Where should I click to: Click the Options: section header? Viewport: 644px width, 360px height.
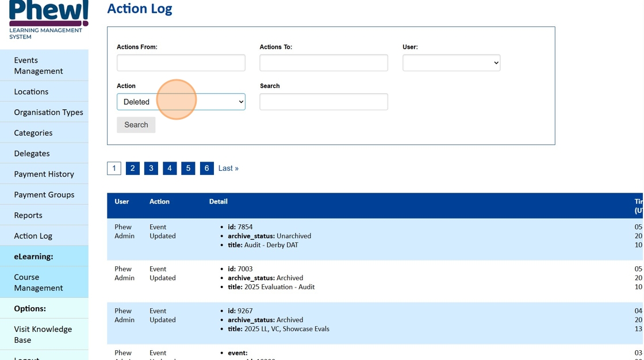click(30, 308)
